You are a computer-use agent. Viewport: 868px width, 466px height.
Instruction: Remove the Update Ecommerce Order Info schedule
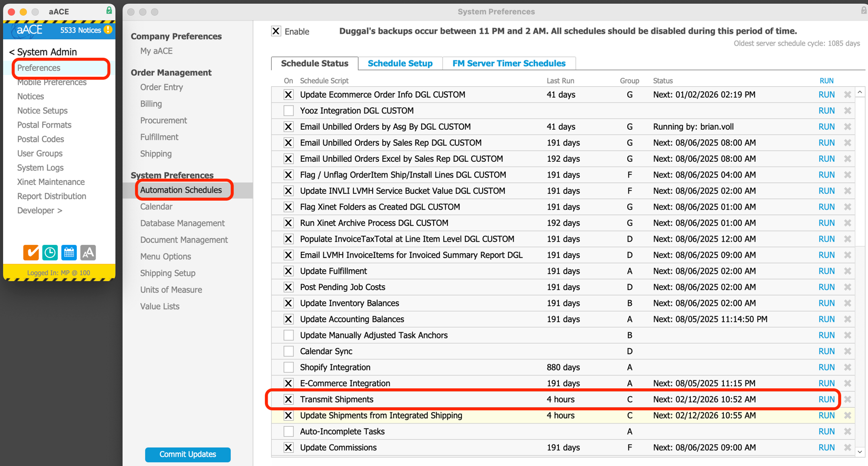coord(847,95)
